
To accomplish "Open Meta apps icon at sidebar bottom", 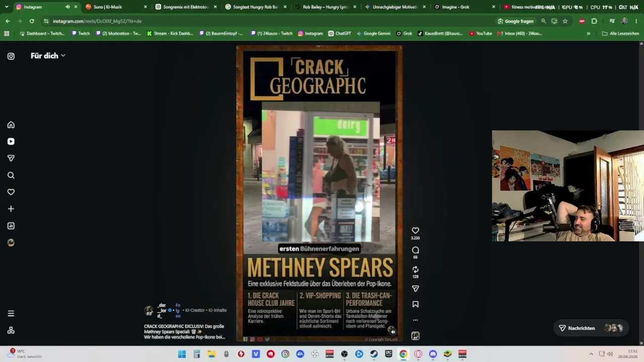I will pyautogui.click(x=11, y=330).
